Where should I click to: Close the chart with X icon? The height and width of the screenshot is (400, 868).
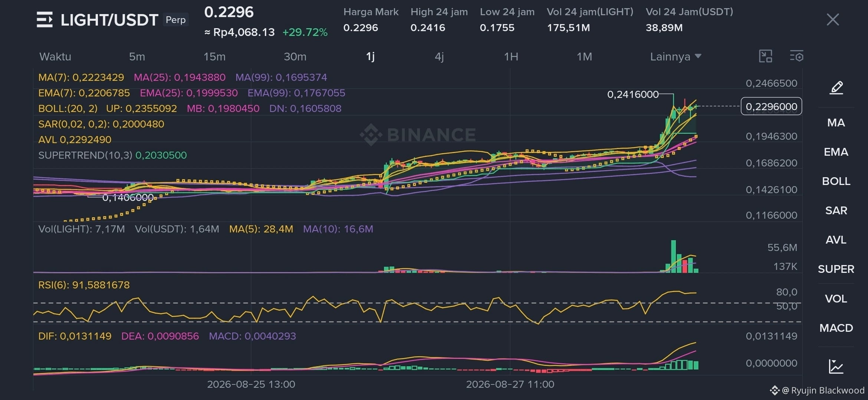[833, 20]
